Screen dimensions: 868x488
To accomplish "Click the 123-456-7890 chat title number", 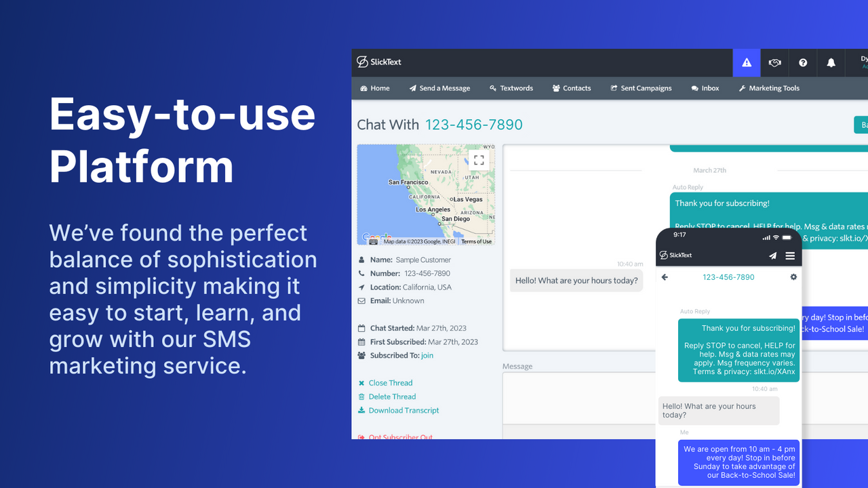I will click(x=474, y=125).
